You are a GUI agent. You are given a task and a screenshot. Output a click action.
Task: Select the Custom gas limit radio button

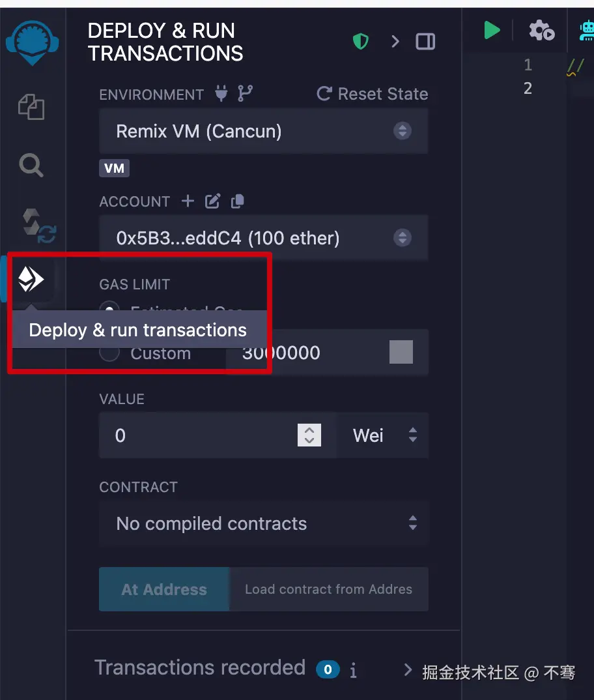[109, 353]
